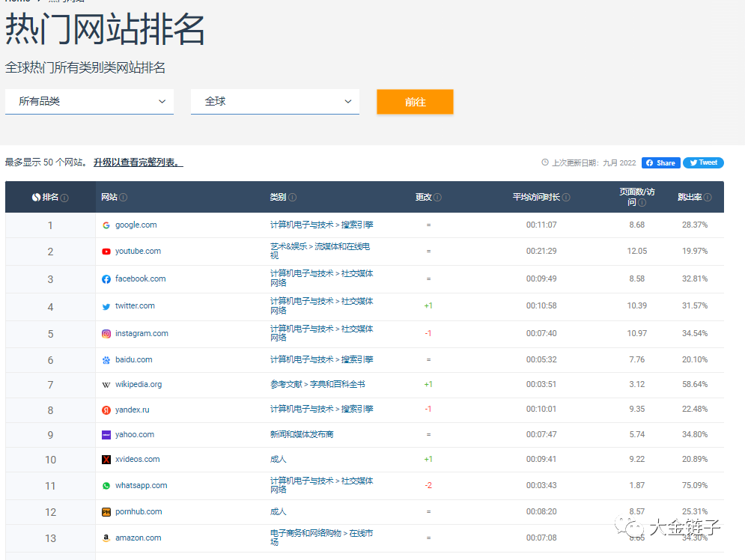Open the 所有品类 category dropdown
The image size is (745, 560).
[x=89, y=102]
